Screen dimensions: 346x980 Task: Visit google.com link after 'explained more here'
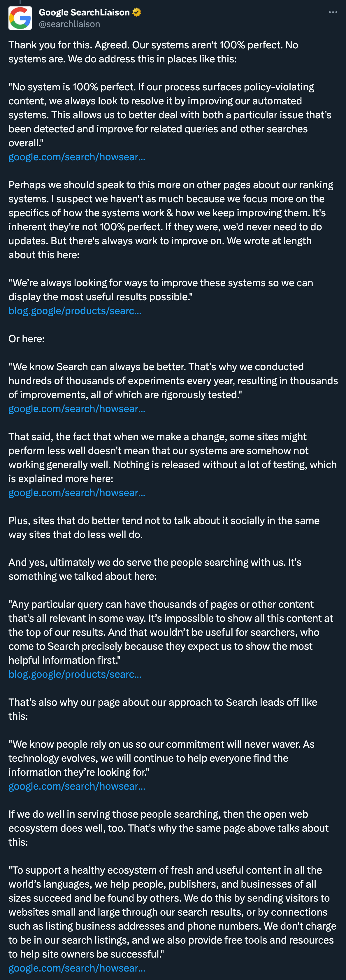(x=77, y=493)
